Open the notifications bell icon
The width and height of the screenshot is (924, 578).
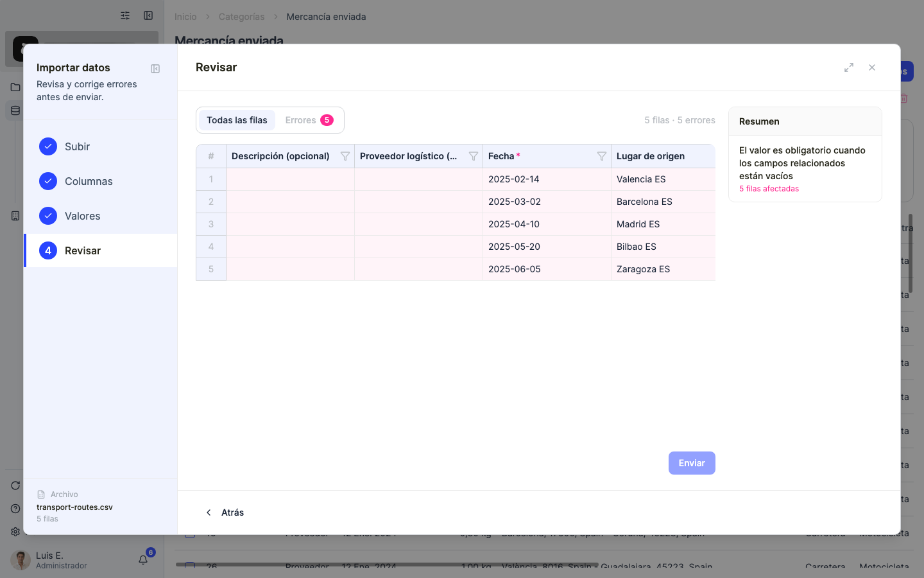[143, 560]
